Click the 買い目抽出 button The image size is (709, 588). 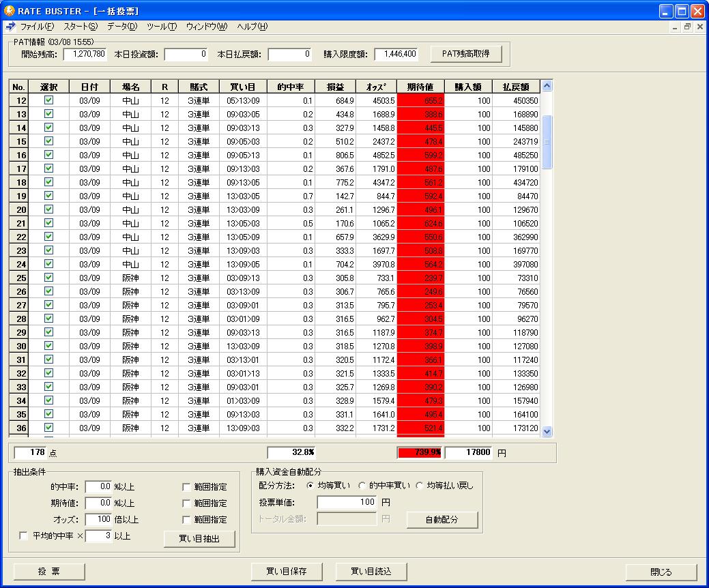pos(199,538)
